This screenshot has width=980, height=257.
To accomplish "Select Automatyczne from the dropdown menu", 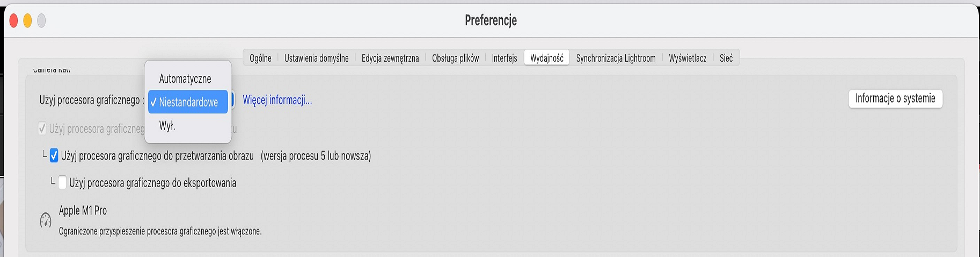I will (185, 78).
